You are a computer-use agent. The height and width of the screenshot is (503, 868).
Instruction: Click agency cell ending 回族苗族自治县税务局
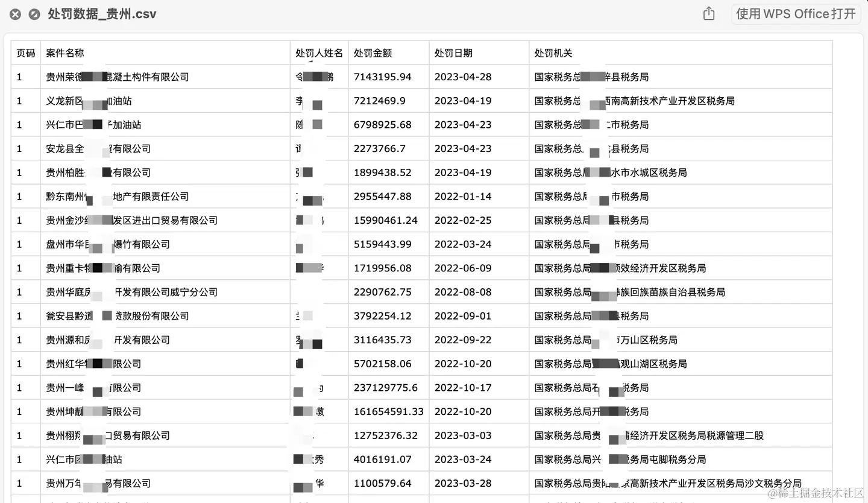[x=681, y=292]
